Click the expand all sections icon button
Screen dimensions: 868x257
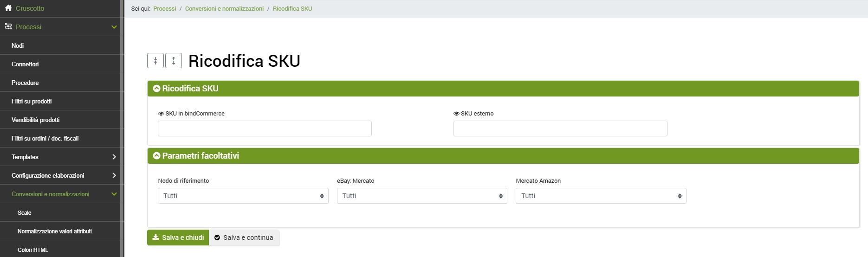coord(174,61)
